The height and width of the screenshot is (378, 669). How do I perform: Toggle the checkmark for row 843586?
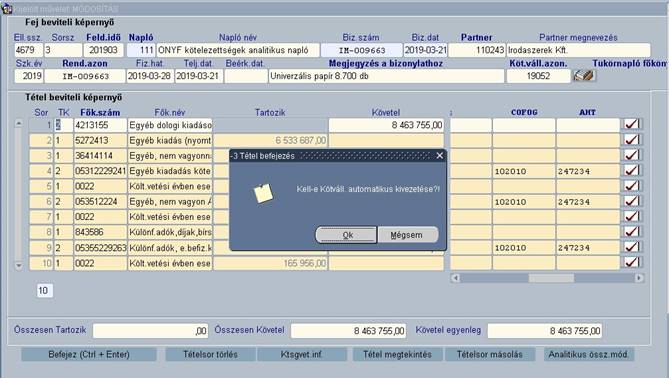[631, 232]
